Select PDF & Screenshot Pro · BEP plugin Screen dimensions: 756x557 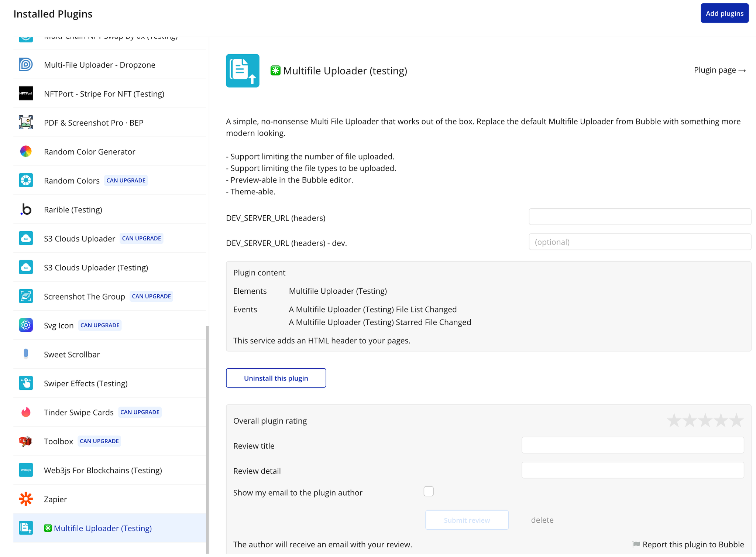click(109, 122)
